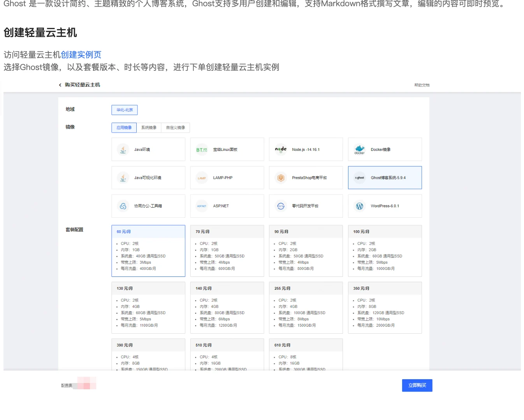Open the 创建实例页 link
524x420 pixels.
[81, 55]
